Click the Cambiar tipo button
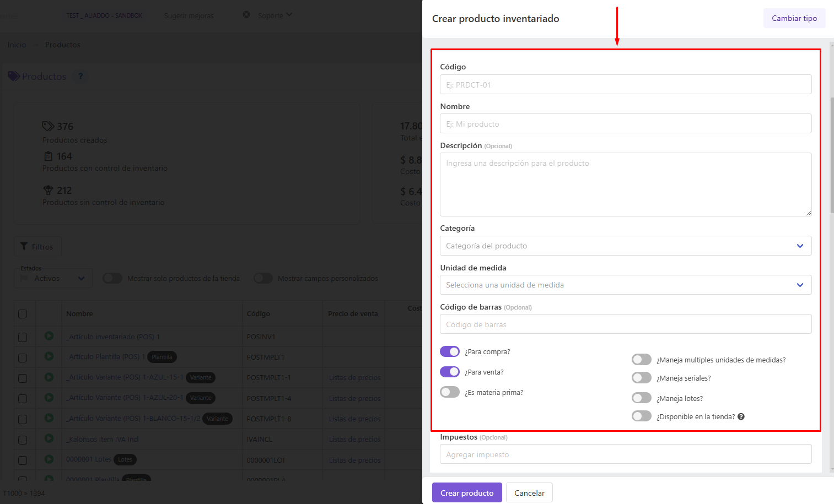Screen dimensions: 834x504 point(794,18)
